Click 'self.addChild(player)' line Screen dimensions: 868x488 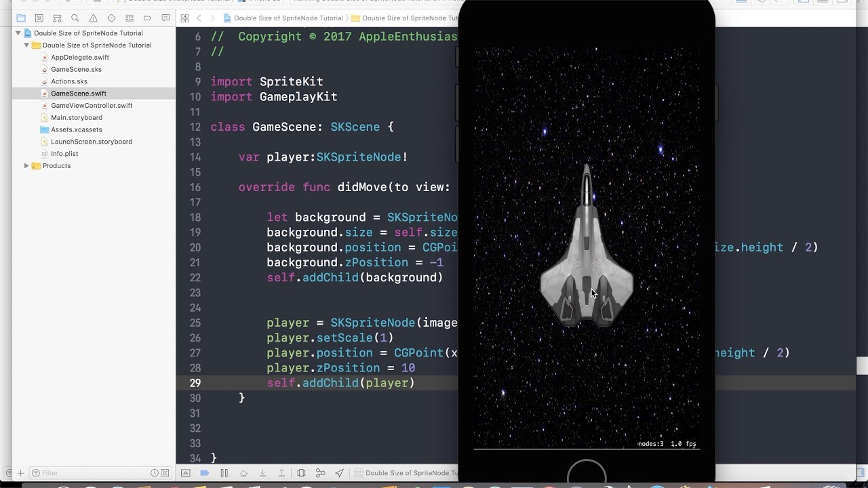(340, 383)
